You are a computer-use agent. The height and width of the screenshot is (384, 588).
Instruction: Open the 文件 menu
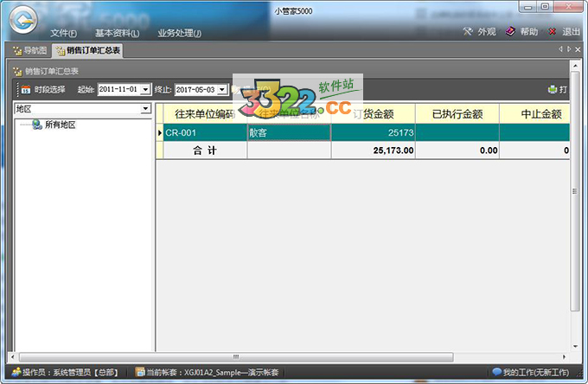click(x=65, y=34)
